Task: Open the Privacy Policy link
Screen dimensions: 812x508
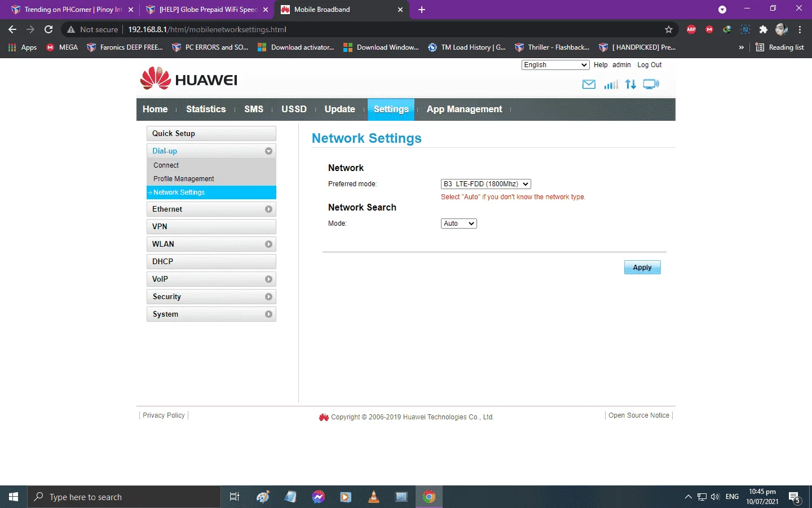Action: tap(164, 415)
